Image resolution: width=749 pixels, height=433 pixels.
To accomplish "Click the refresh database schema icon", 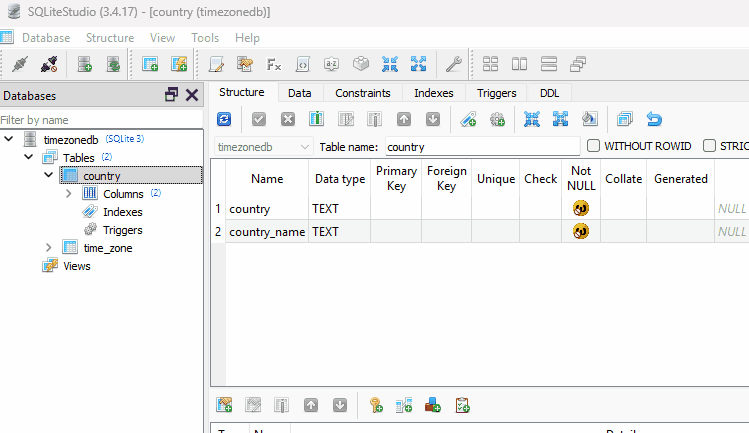I will click(x=113, y=64).
